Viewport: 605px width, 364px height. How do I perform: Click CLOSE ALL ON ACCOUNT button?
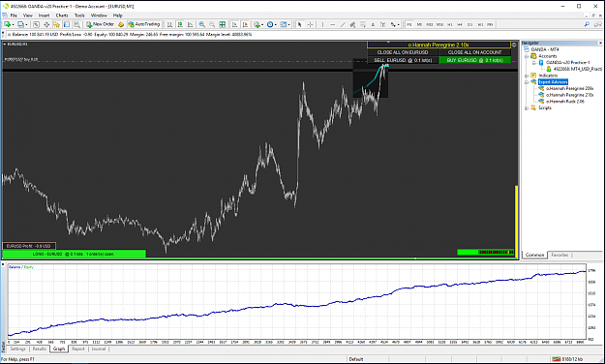pos(475,52)
